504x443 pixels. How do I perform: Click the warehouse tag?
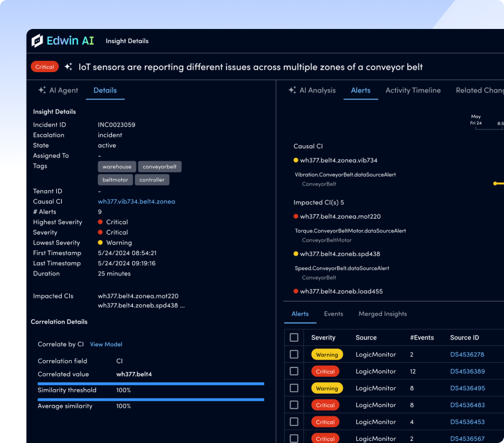117,166
